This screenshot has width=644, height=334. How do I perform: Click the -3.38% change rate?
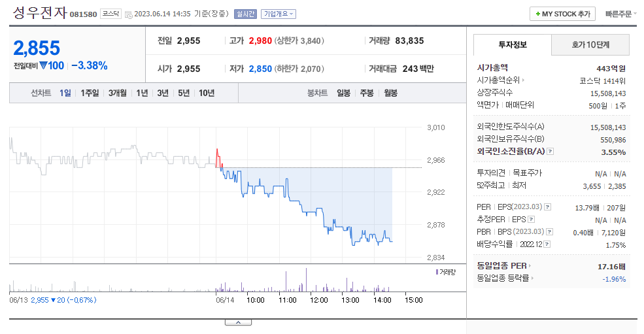click(90, 66)
